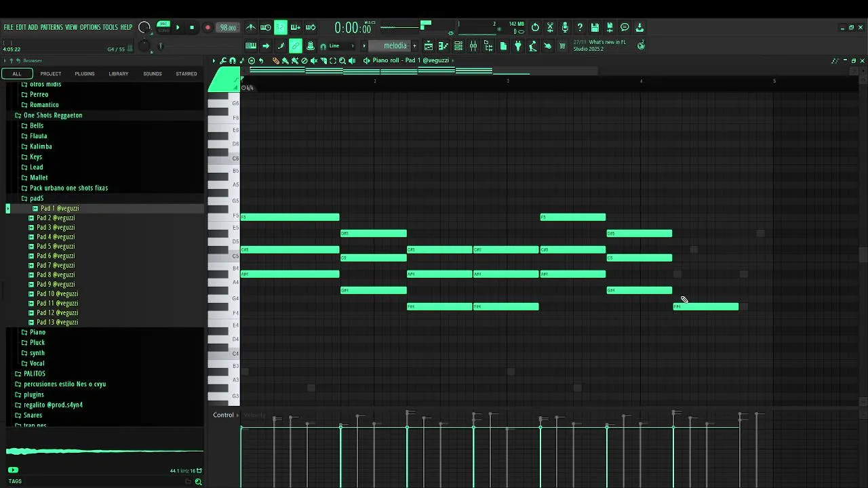Adjust the master volume knob
Screen dimensions: 868x488
(144, 28)
